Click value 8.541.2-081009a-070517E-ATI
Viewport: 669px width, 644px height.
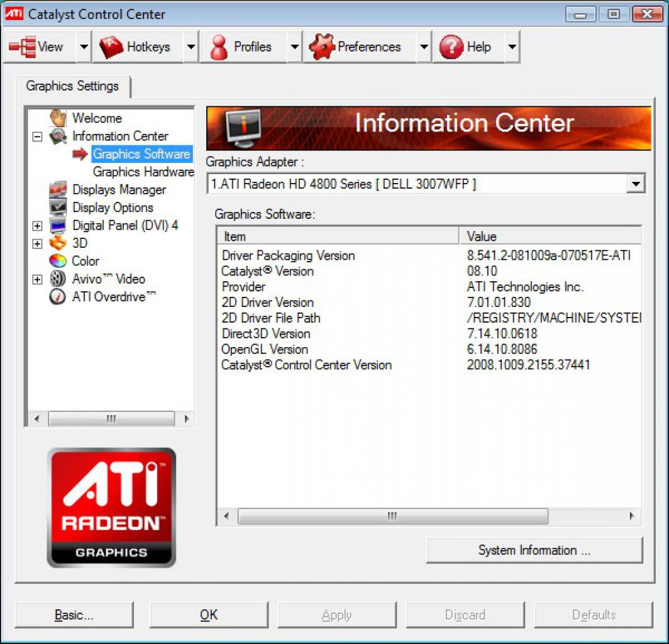(x=549, y=255)
